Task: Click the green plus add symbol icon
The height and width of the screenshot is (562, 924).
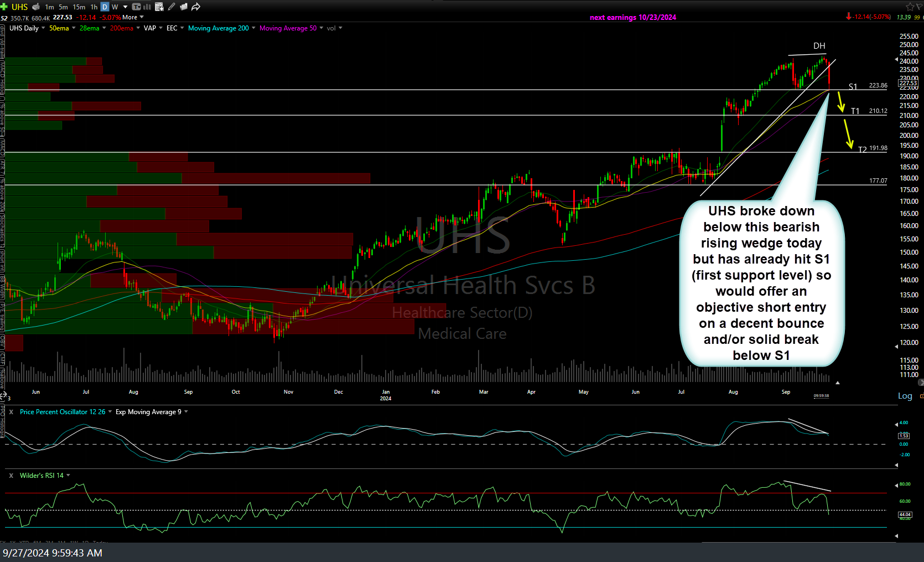Action: pos(4,7)
